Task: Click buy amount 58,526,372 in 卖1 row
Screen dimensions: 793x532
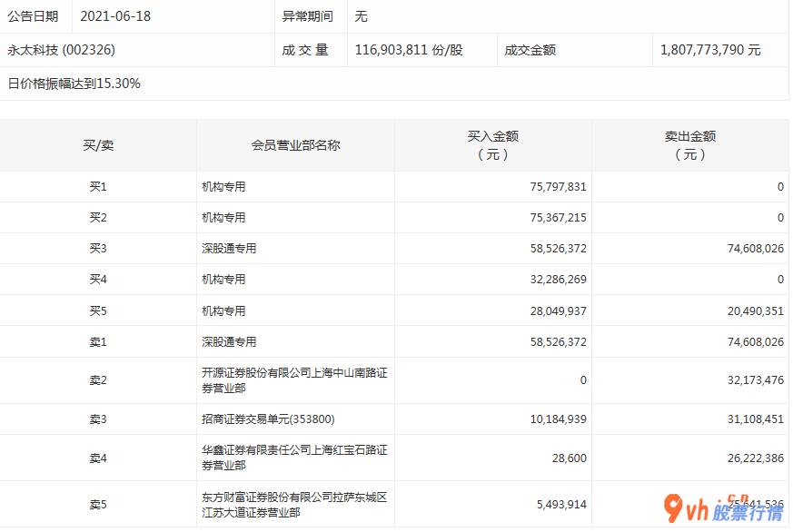Action: pos(559,341)
